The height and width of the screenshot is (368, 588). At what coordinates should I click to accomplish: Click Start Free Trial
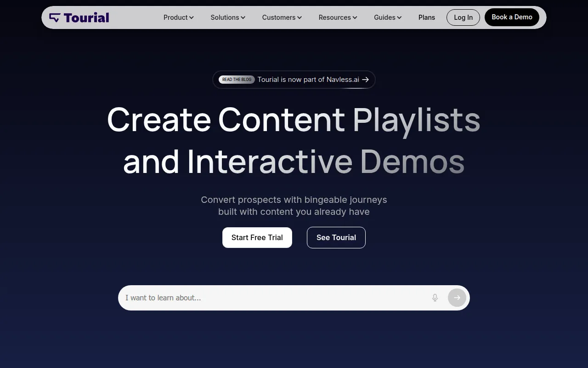click(257, 237)
